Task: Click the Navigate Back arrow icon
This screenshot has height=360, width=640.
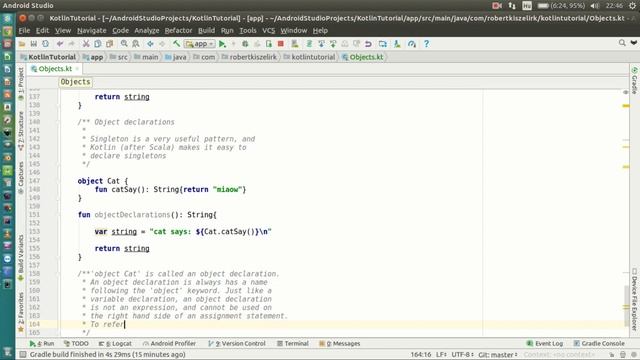Action: click(150, 44)
